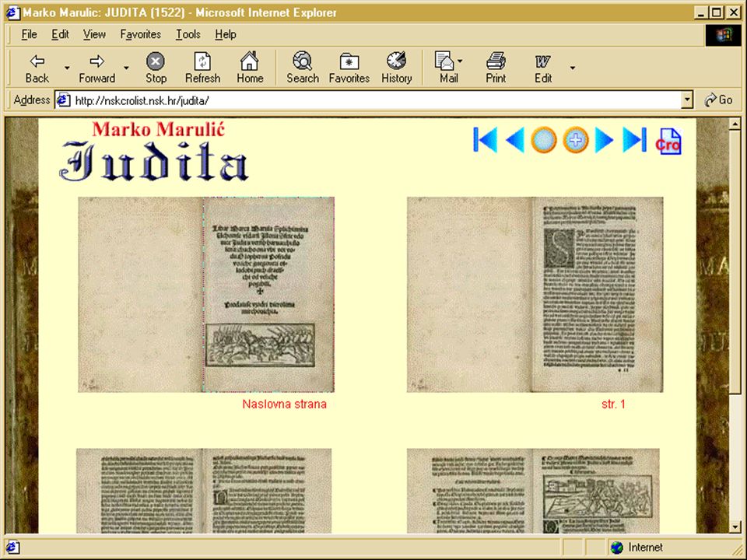Open the str. 1 link
Viewport: 747px width, 560px height.
(x=613, y=404)
